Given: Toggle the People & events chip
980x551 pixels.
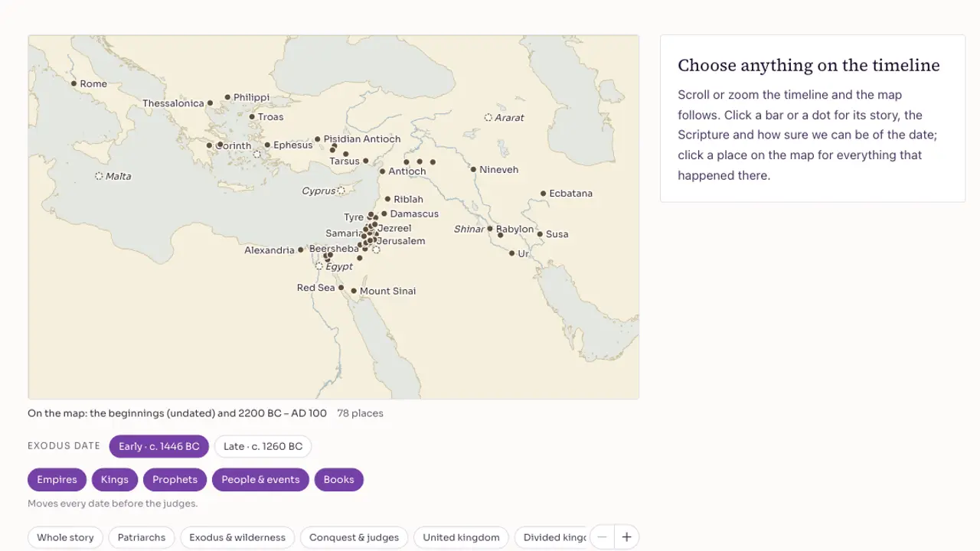Looking at the screenshot, I should (x=260, y=480).
